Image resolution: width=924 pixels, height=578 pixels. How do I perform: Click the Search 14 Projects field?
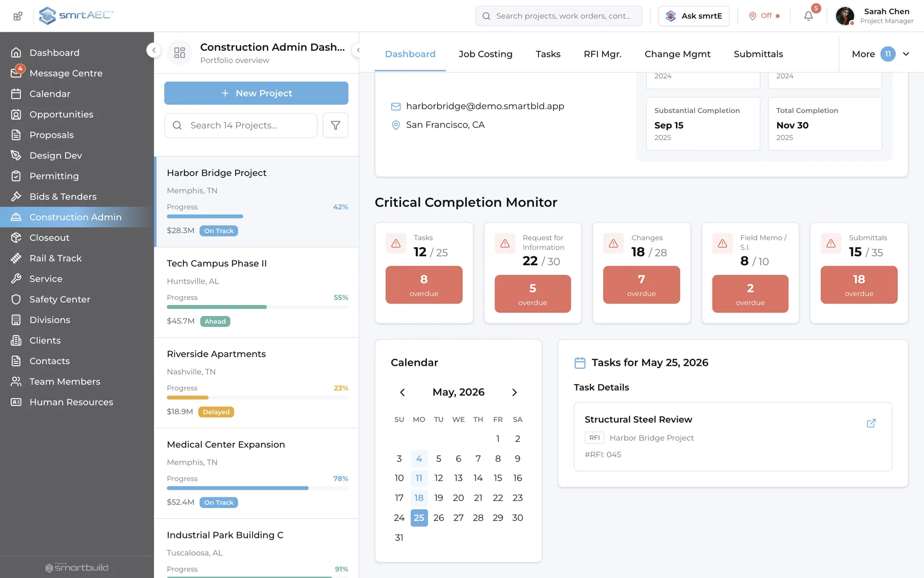tap(241, 125)
